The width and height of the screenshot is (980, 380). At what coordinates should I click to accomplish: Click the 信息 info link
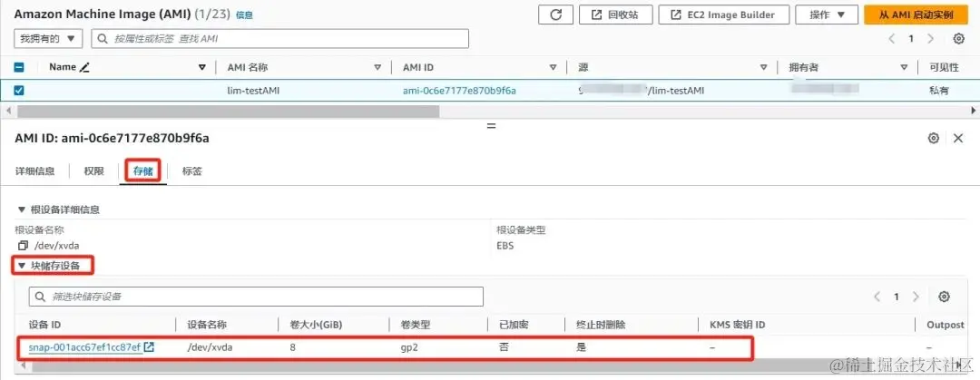(x=244, y=15)
